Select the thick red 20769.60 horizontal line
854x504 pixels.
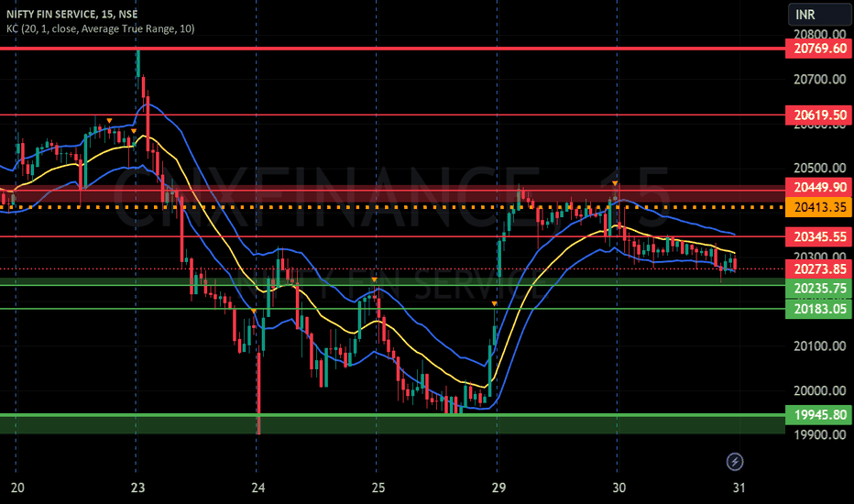click(392, 49)
